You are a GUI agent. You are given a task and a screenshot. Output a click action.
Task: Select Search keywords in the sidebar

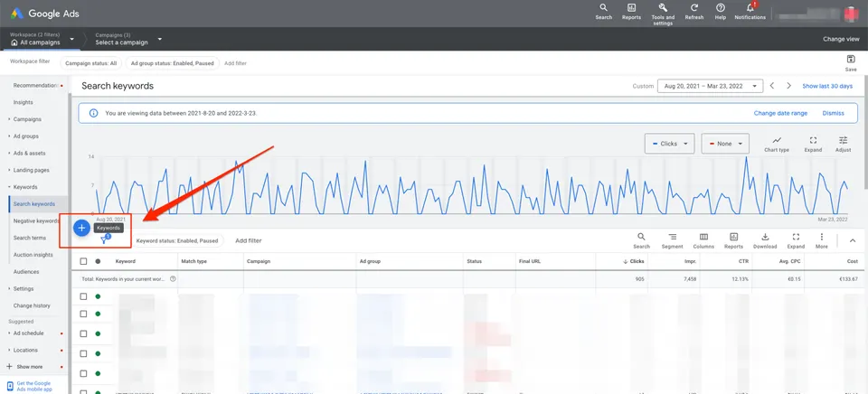(34, 203)
